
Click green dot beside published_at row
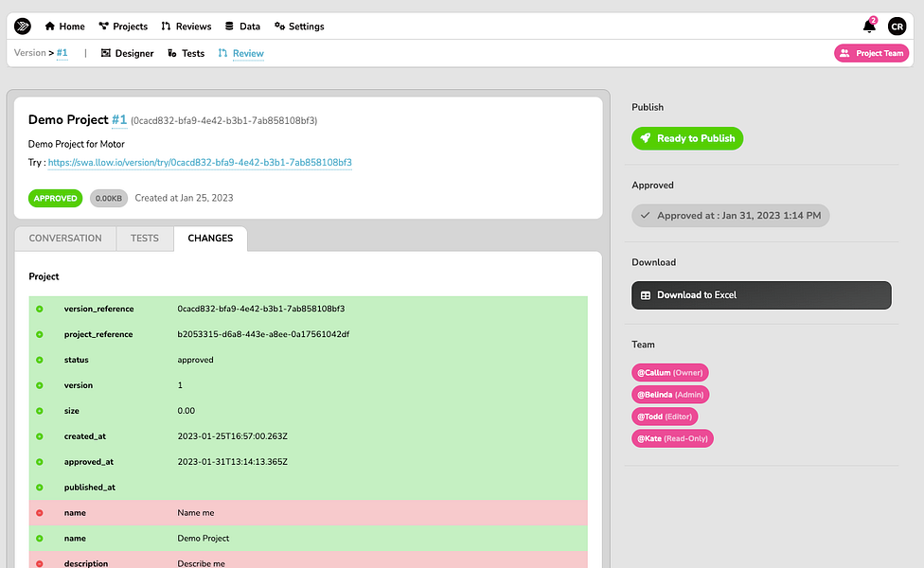pos(40,488)
